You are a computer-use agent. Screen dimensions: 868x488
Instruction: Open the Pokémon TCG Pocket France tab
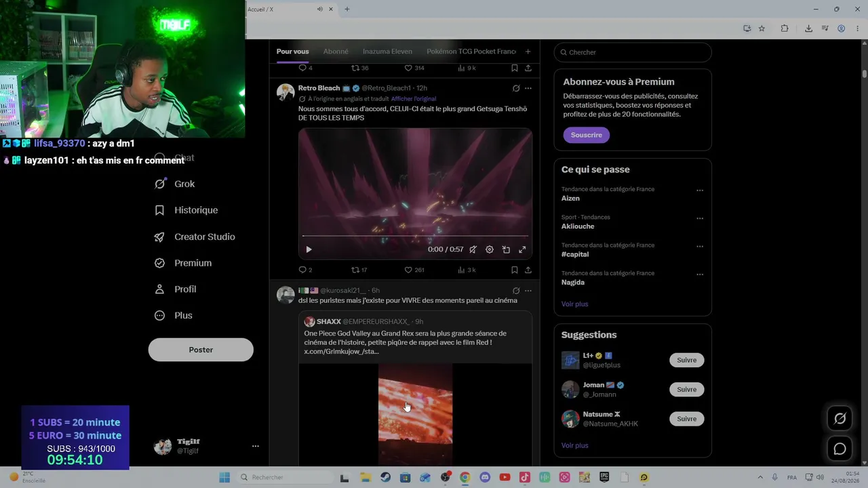pyautogui.click(x=471, y=52)
